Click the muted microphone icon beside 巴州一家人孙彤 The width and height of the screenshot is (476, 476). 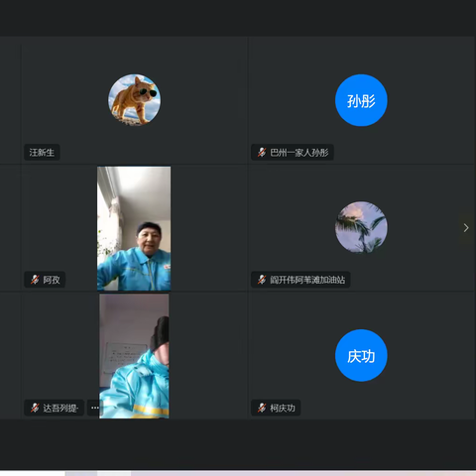(x=262, y=153)
